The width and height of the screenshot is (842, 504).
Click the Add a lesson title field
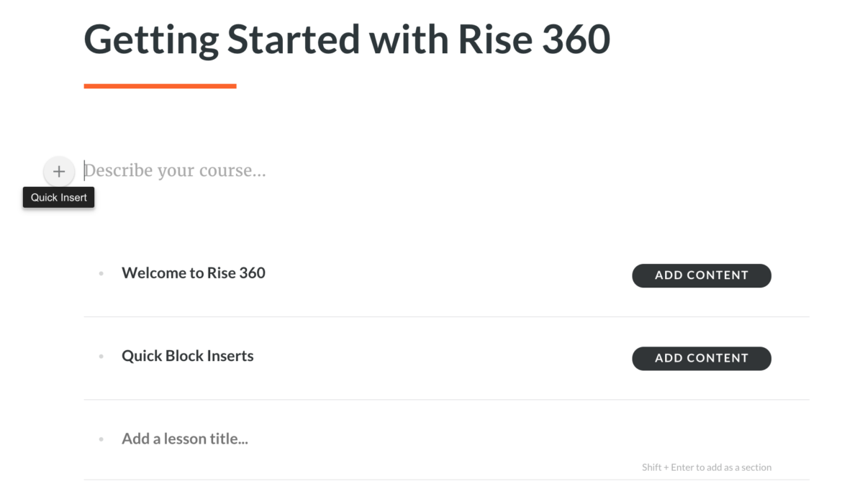coord(185,439)
